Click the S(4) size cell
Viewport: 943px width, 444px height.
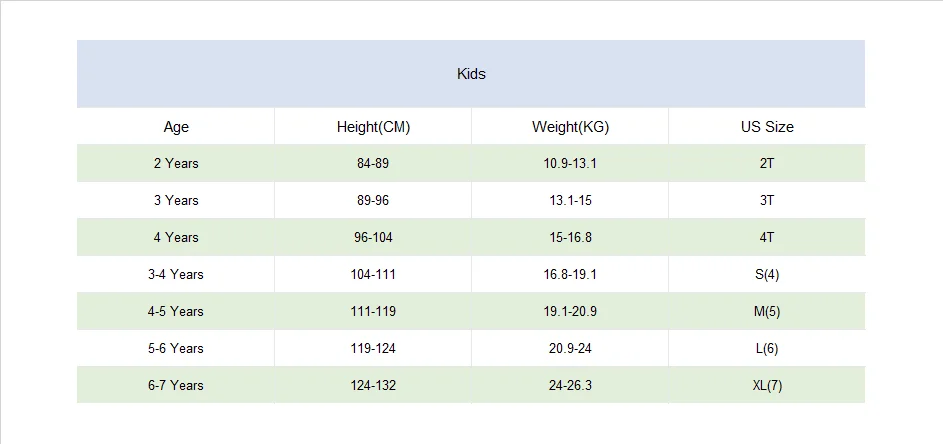tap(767, 274)
